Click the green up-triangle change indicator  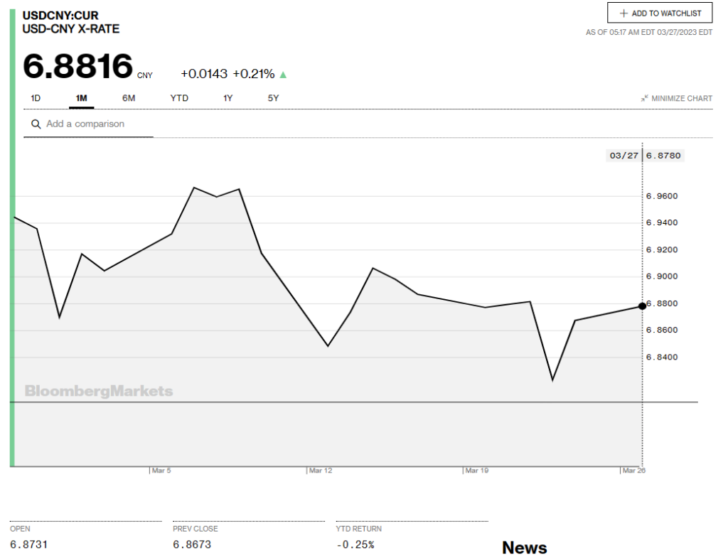coord(284,75)
